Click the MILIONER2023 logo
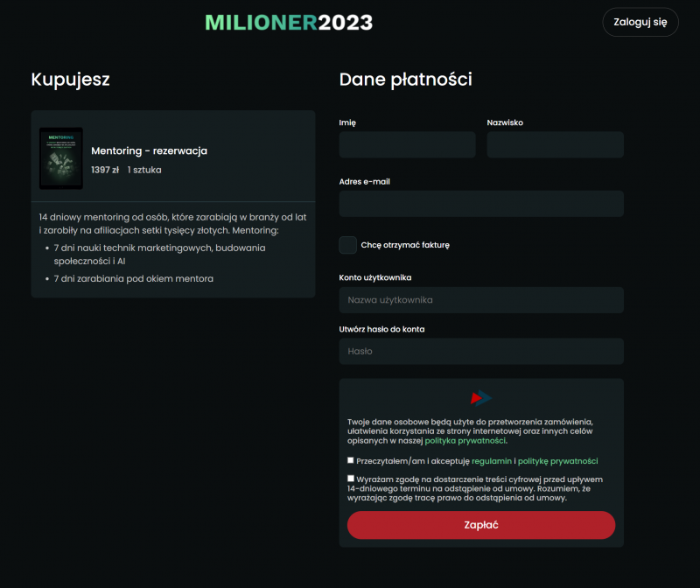The image size is (700, 588). (289, 23)
